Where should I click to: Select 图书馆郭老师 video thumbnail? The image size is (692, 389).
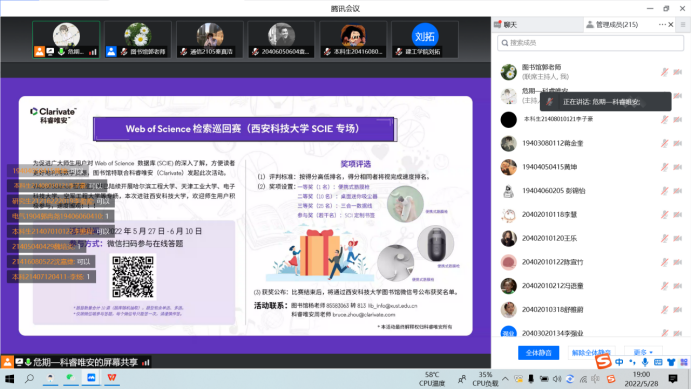pos(138,40)
